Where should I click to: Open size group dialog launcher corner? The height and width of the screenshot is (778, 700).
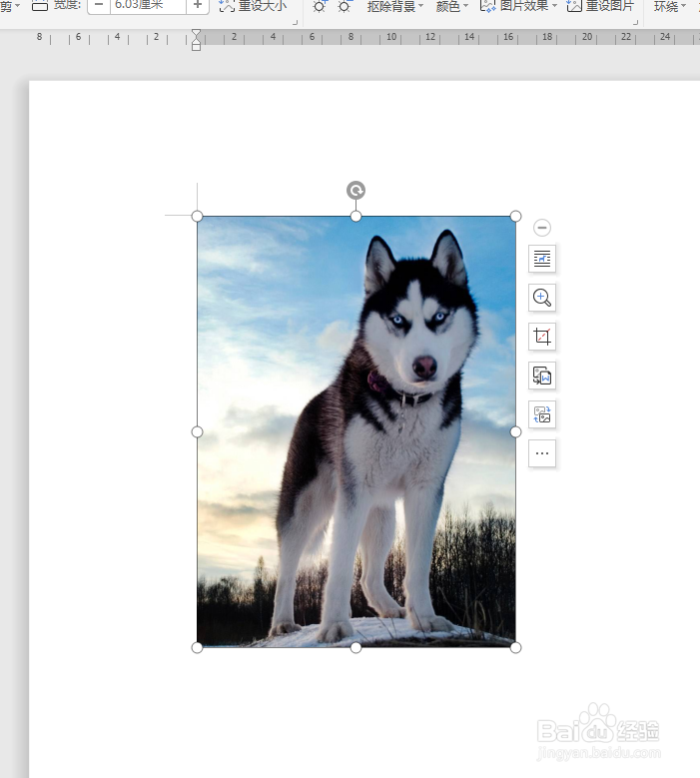coord(296,22)
